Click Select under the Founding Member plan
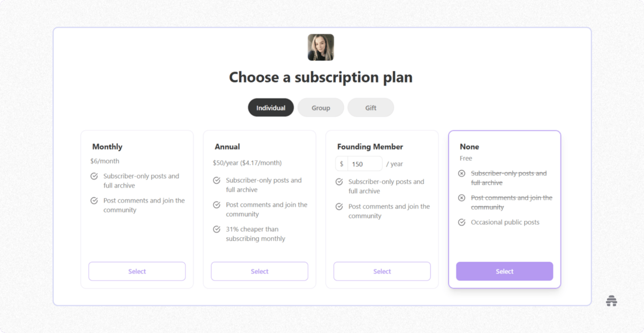Screen dimensions: 644x333 [x=382, y=271]
